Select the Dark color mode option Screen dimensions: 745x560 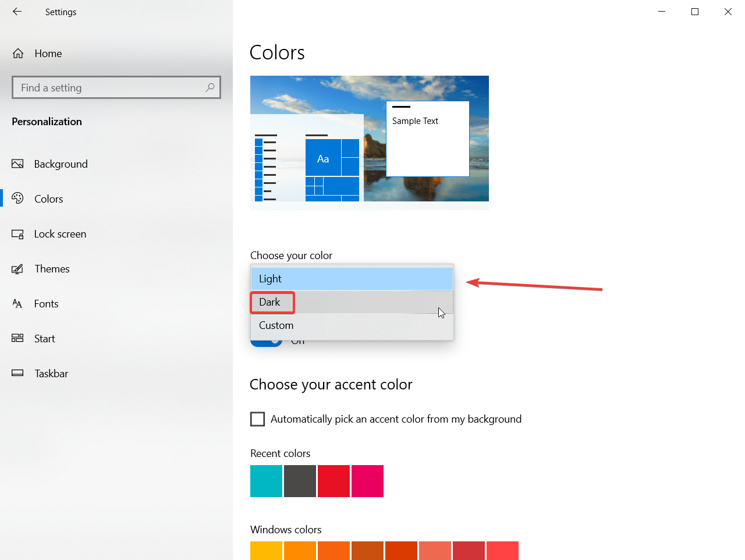click(x=352, y=302)
